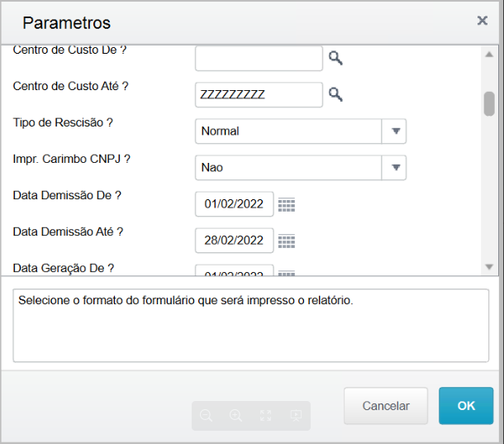Viewport: 504px width, 444px height.
Task: Click the zoom out magnifier icon
Action: [206, 415]
